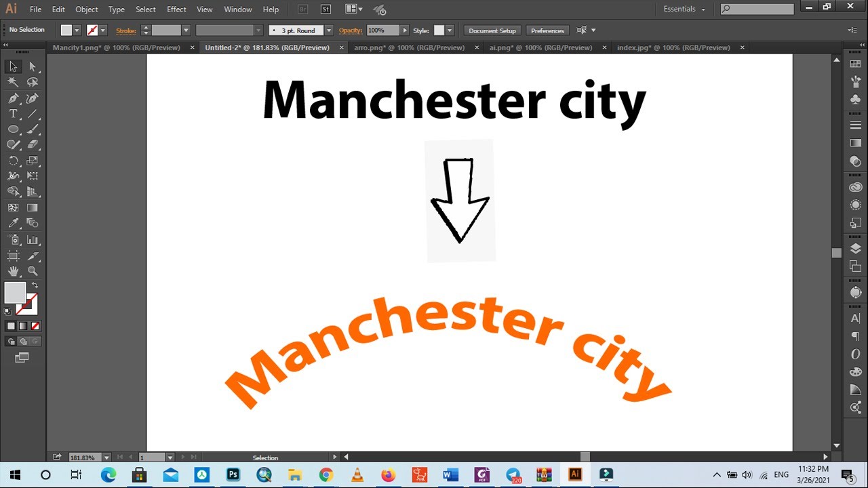Open the Object menu
868x488 pixels.
(87, 9)
